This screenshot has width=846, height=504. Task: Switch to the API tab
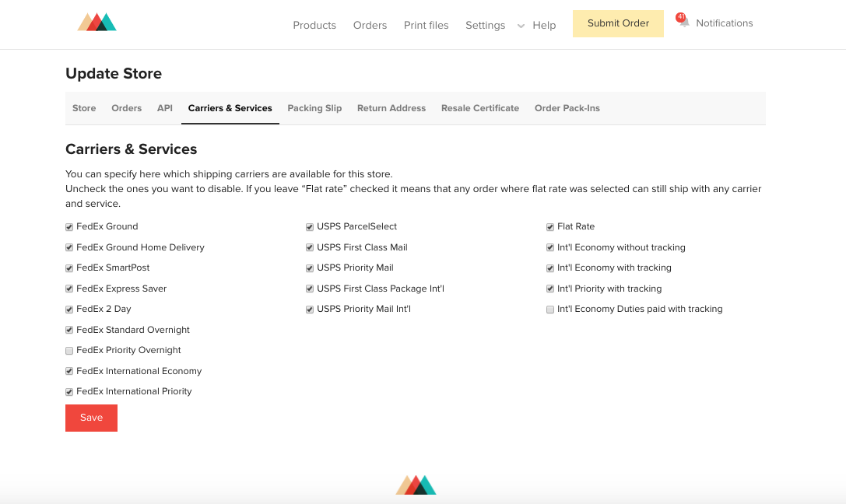coord(164,108)
